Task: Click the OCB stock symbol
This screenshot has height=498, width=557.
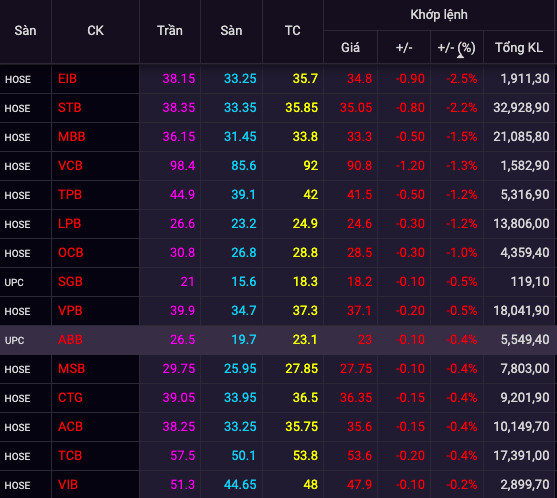Action: click(71, 253)
